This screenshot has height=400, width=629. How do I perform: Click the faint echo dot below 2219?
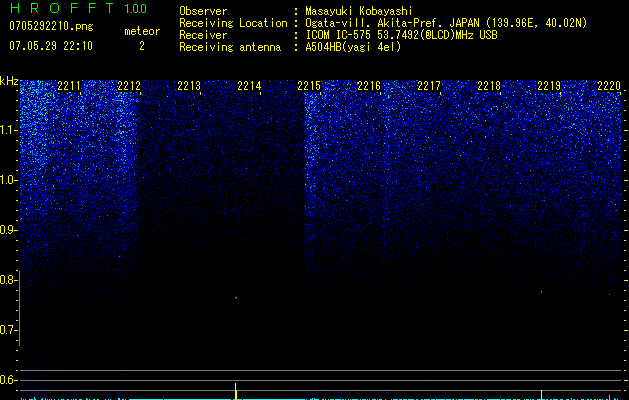coord(541,291)
